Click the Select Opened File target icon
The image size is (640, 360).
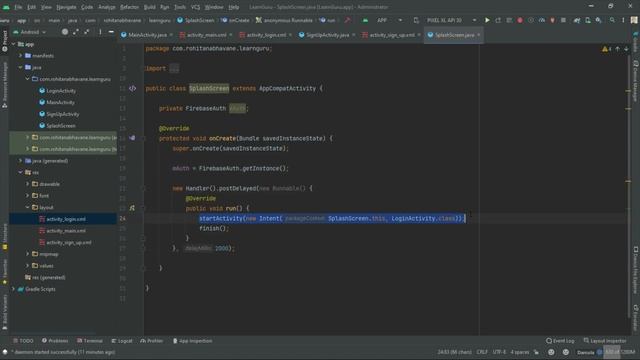point(65,32)
